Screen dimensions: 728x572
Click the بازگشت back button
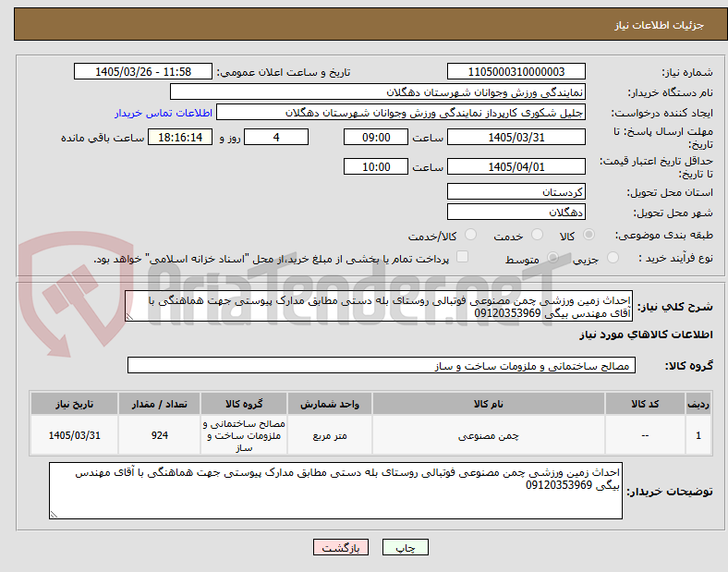pos(341,547)
